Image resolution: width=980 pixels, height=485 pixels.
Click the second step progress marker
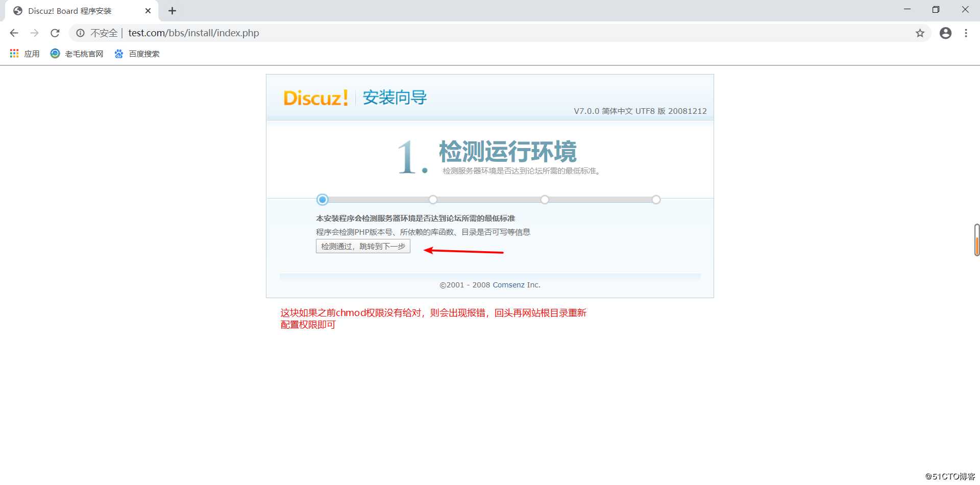[x=433, y=200]
